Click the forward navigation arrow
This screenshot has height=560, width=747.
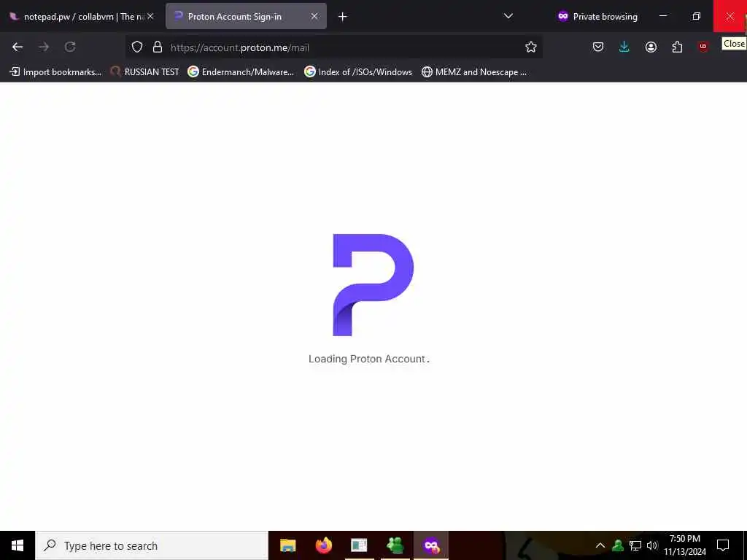point(44,47)
